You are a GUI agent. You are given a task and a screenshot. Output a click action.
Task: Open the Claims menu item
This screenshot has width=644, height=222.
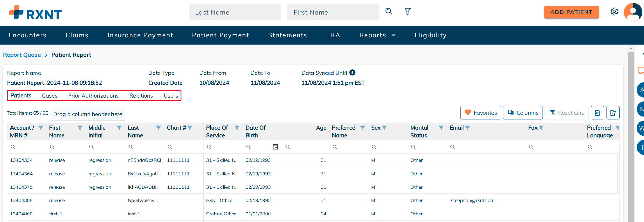coord(77,35)
